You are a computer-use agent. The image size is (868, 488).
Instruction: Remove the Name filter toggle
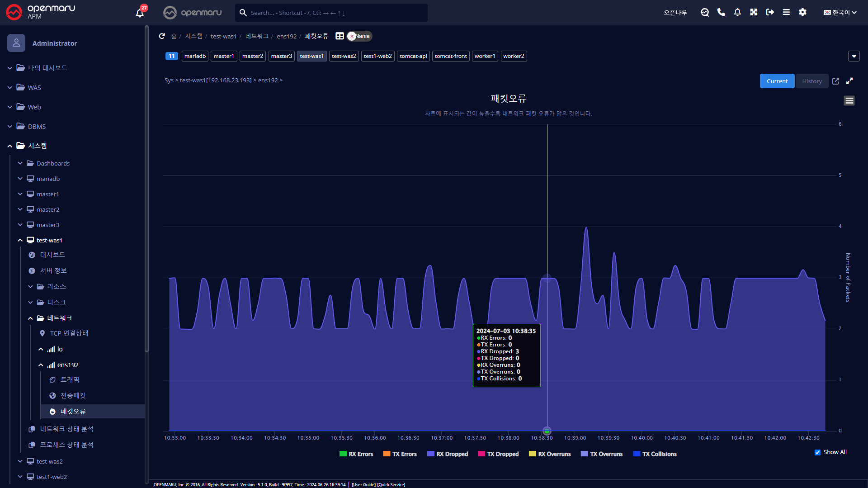[352, 36]
